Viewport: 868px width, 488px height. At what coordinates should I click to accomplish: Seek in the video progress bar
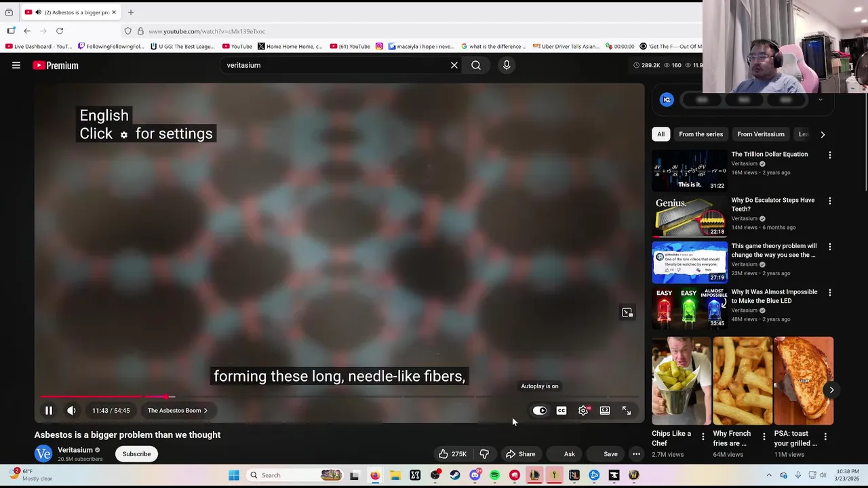[339, 396]
